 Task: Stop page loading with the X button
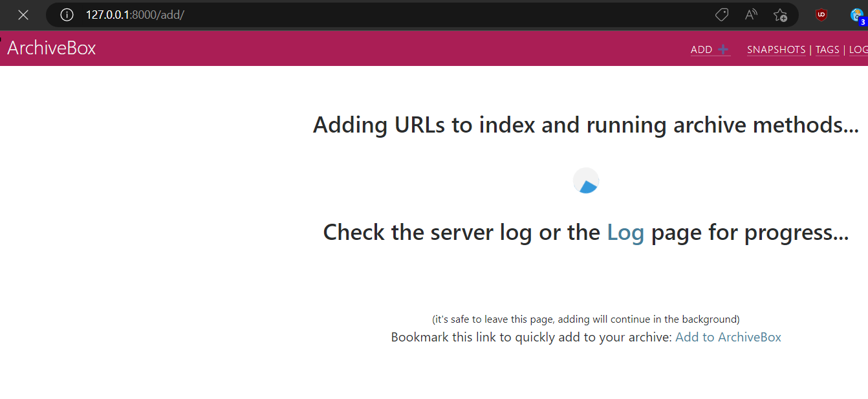23,15
